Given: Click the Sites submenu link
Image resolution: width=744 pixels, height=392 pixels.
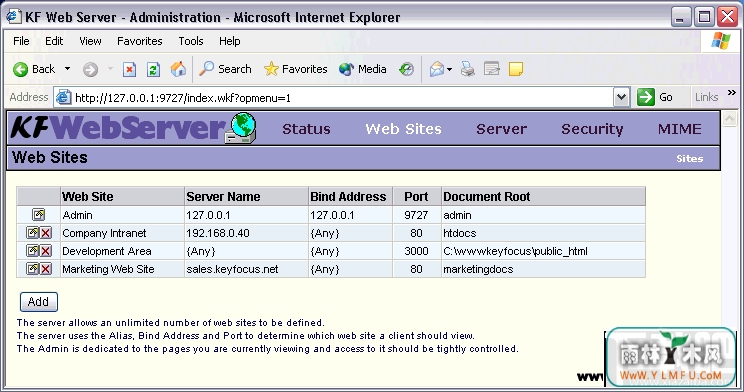Looking at the screenshot, I should [689, 159].
